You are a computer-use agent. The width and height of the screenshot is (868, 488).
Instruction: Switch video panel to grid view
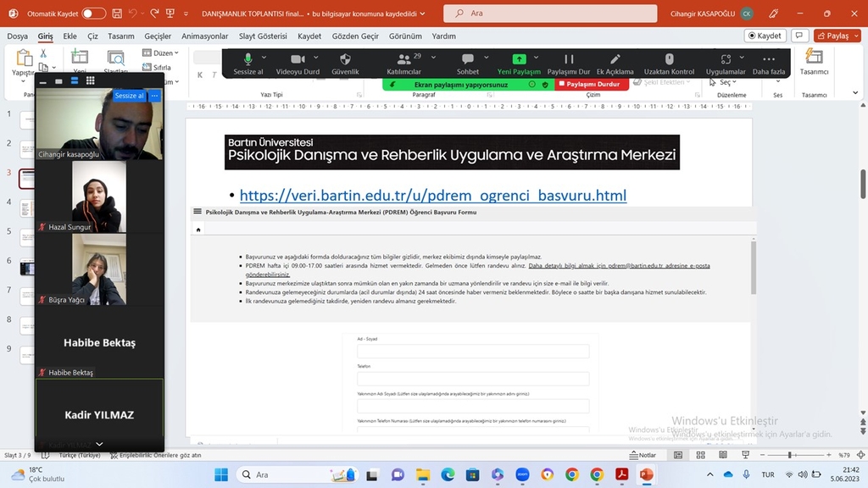point(90,81)
